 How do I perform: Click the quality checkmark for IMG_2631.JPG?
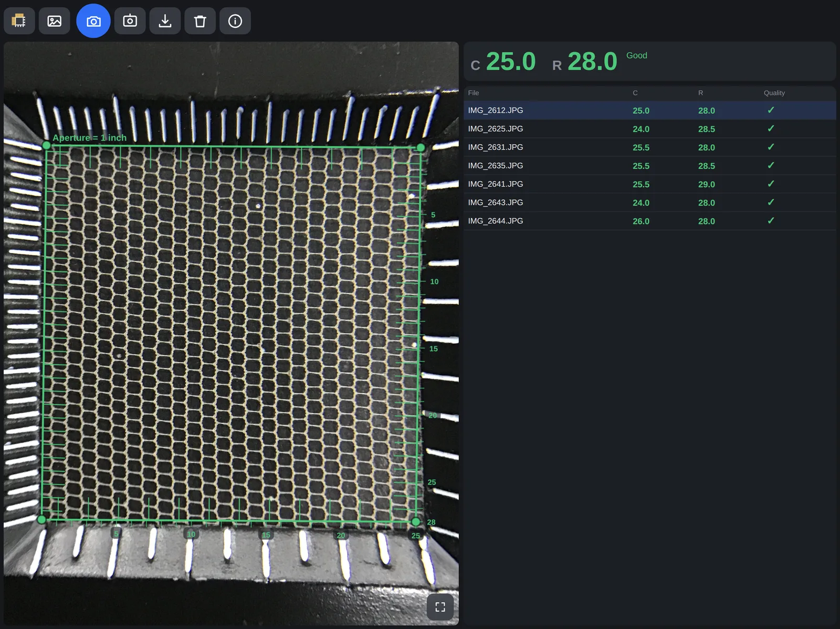[x=771, y=147]
